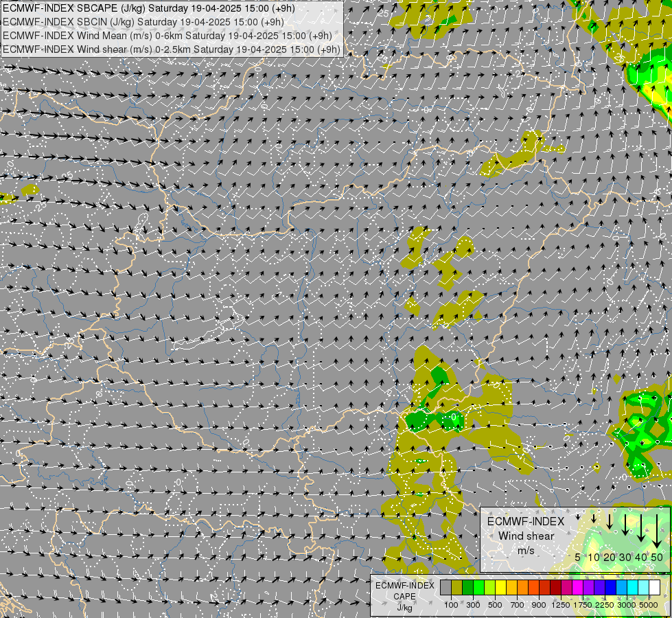Click the '30' label in wind shear legend
The image size is (672, 618).
pos(625,557)
